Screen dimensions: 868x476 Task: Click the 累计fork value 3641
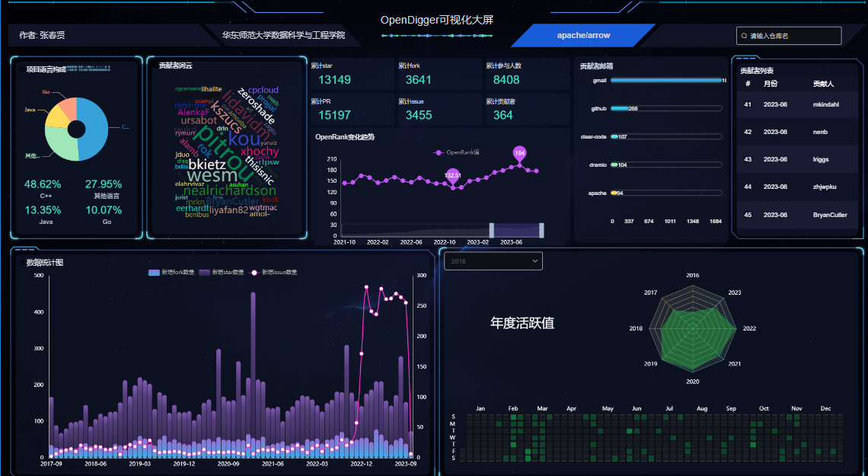[418, 80]
